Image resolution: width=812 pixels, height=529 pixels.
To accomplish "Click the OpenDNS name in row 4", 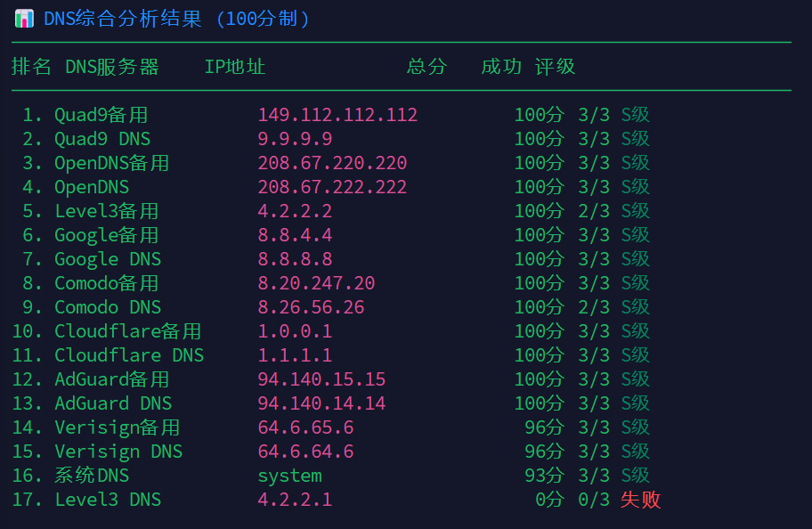I will pos(92,187).
